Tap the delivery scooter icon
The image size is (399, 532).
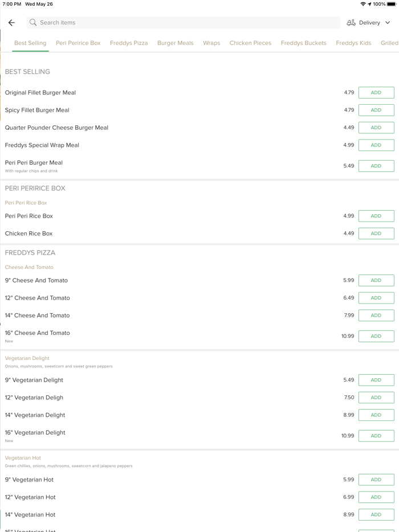pos(351,23)
